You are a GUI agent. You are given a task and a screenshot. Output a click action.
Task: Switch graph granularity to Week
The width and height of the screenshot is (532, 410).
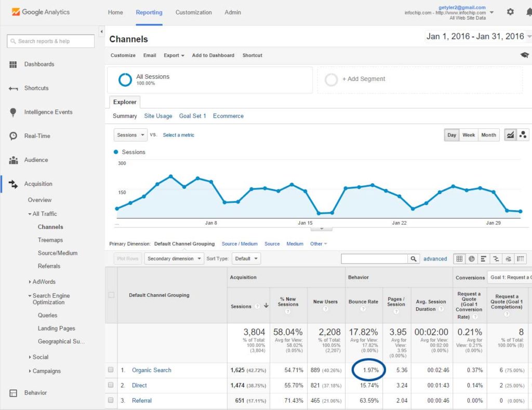(468, 134)
